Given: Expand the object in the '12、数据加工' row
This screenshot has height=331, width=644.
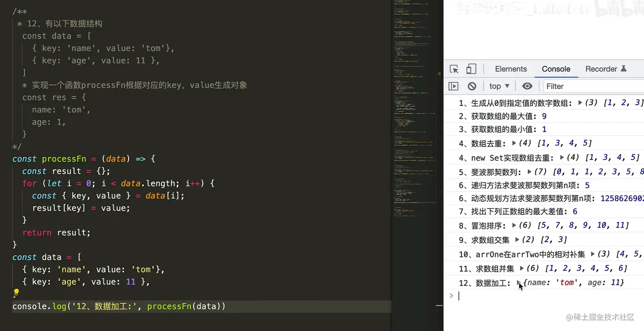Looking at the screenshot, I should [518, 282].
